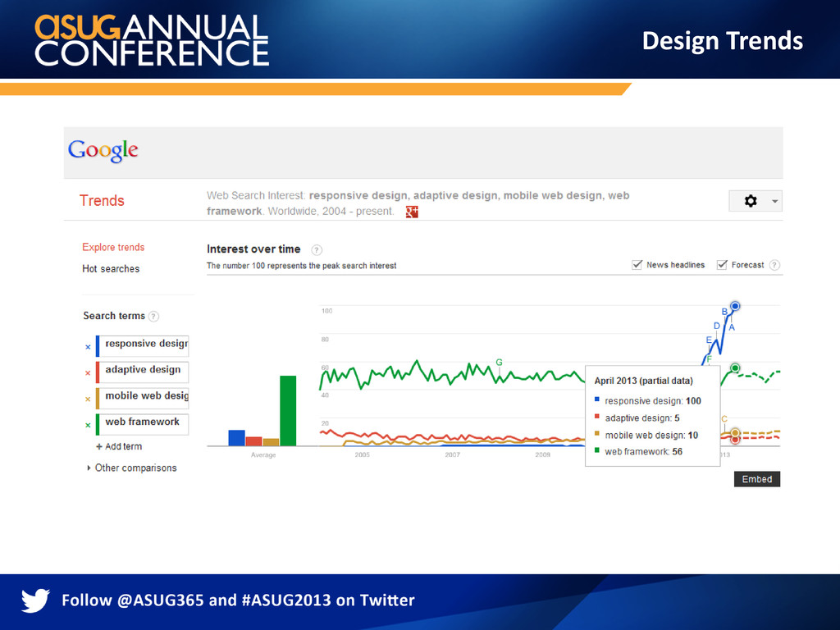
Task: Click the Trends heading link
Action: click(102, 200)
